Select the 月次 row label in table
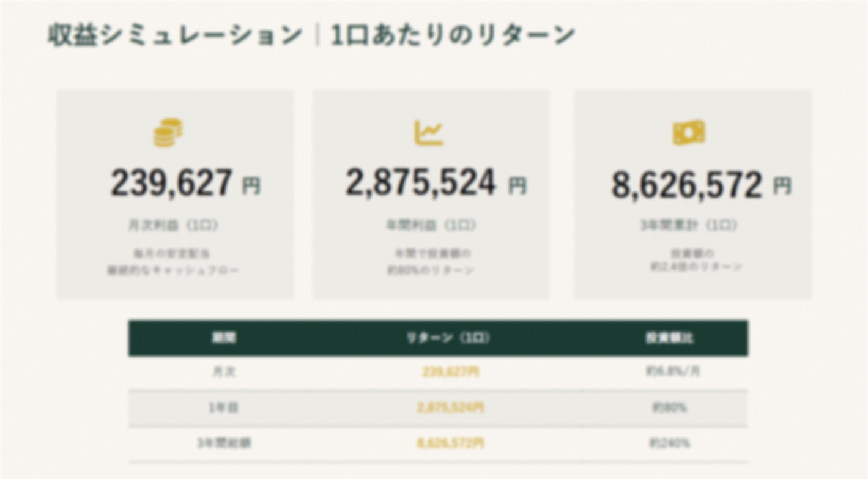This screenshot has width=868, height=479. pyautogui.click(x=223, y=372)
